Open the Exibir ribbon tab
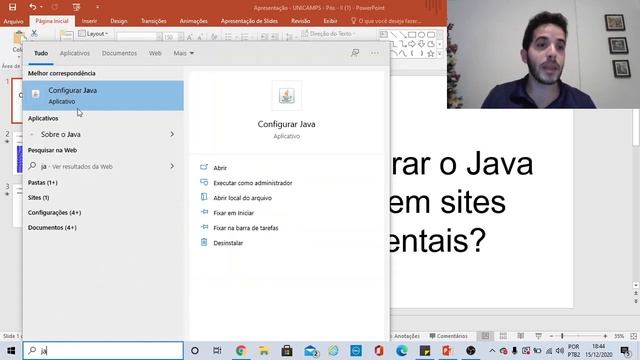 330,21
